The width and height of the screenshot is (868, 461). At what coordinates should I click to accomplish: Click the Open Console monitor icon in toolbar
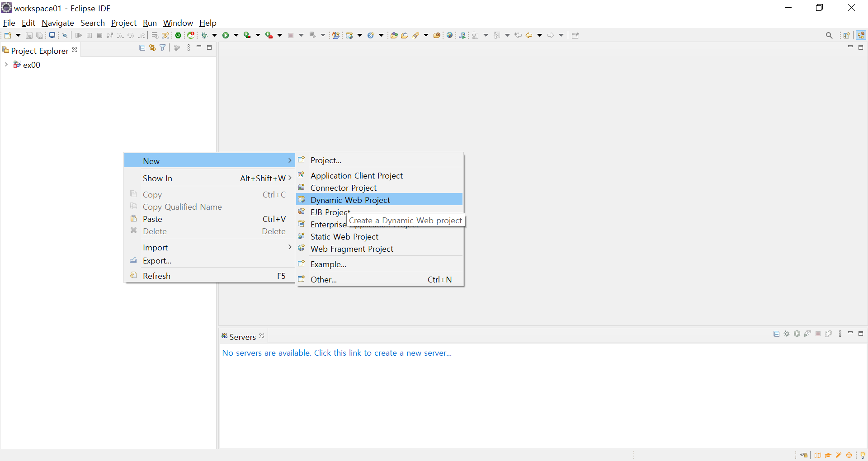point(52,35)
